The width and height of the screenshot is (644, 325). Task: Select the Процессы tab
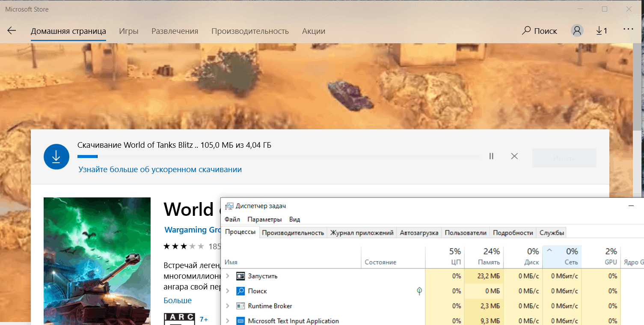pyautogui.click(x=240, y=232)
